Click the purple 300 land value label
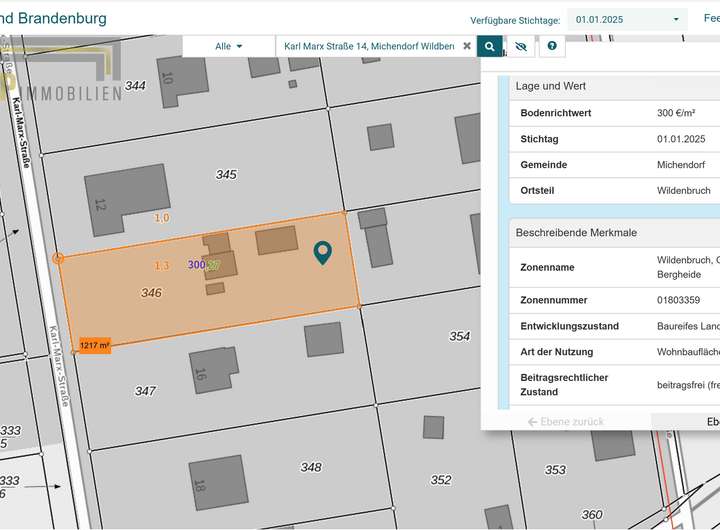The image size is (720, 530). tap(196, 265)
